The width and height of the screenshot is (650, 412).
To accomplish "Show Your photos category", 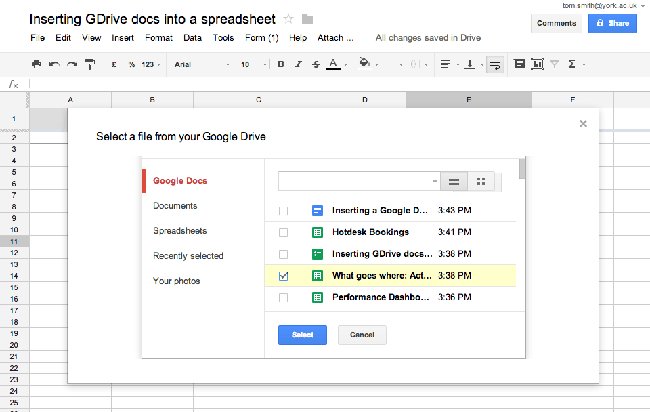I will point(177,281).
